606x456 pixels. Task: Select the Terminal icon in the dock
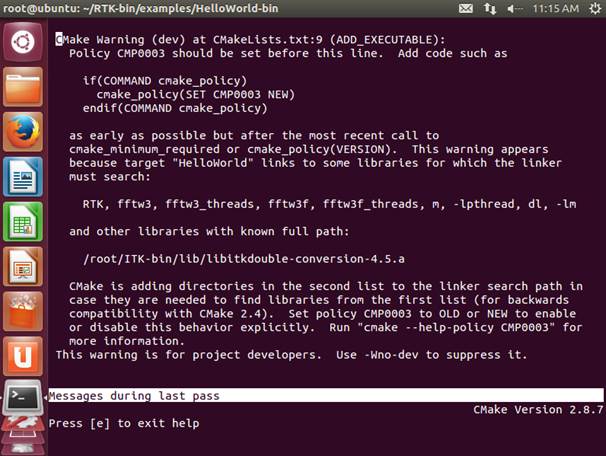point(23,398)
